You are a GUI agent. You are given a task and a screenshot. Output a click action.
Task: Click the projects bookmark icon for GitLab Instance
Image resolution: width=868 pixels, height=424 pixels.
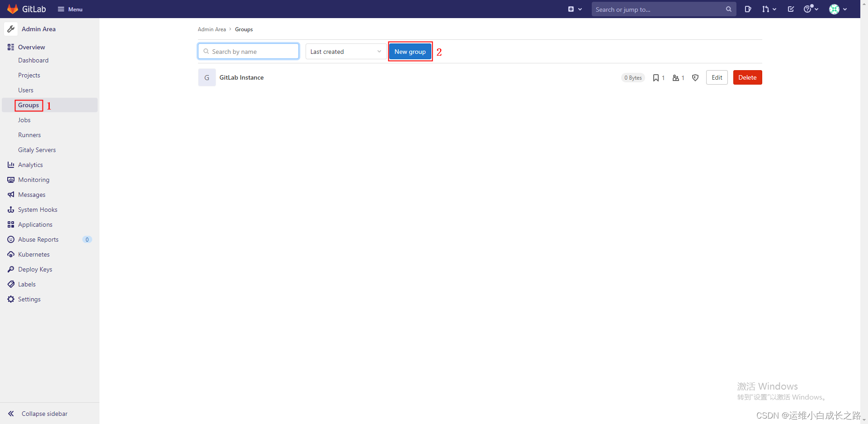click(x=656, y=78)
